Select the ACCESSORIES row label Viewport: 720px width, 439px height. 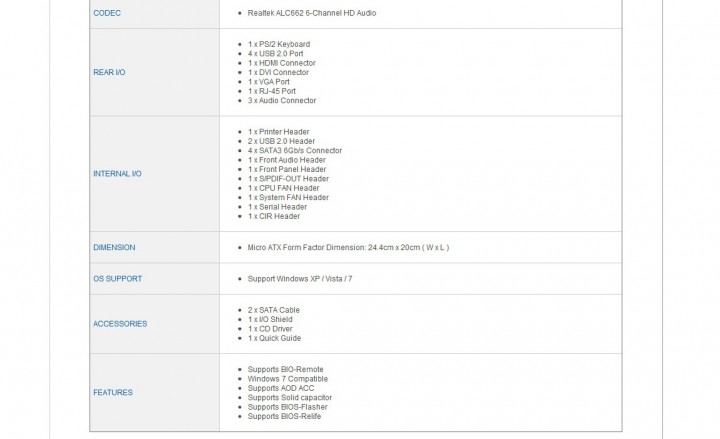(120, 323)
